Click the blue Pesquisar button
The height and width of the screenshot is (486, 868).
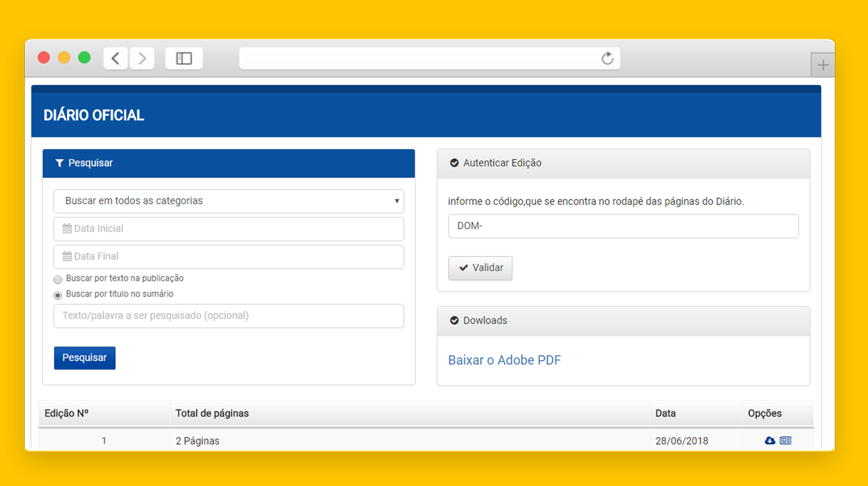(x=85, y=358)
